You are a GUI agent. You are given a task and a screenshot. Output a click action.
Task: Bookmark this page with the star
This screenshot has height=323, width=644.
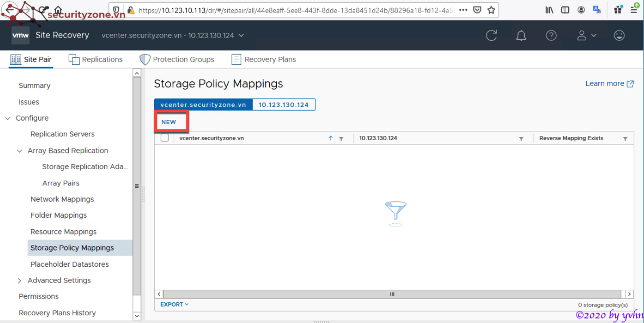(x=491, y=10)
